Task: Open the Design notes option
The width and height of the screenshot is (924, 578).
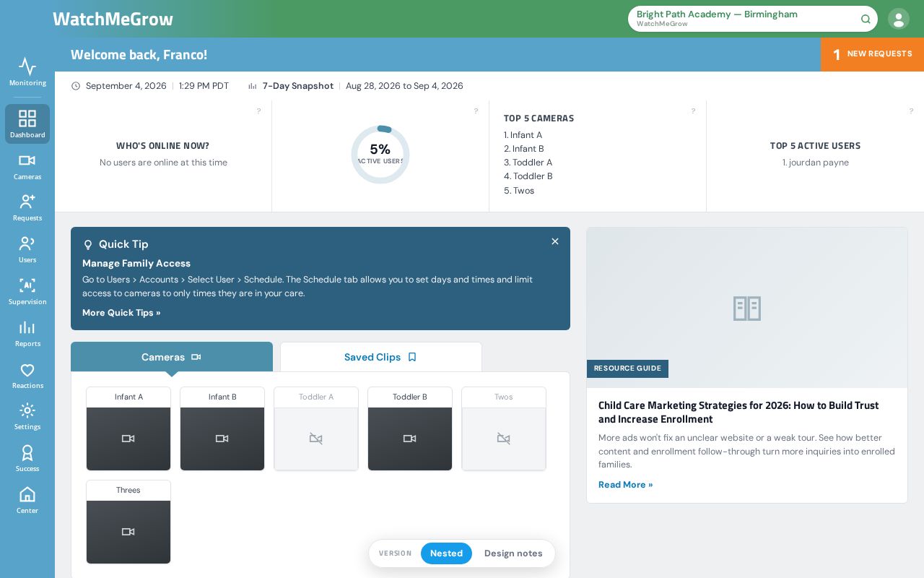Action: tap(513, 553)
